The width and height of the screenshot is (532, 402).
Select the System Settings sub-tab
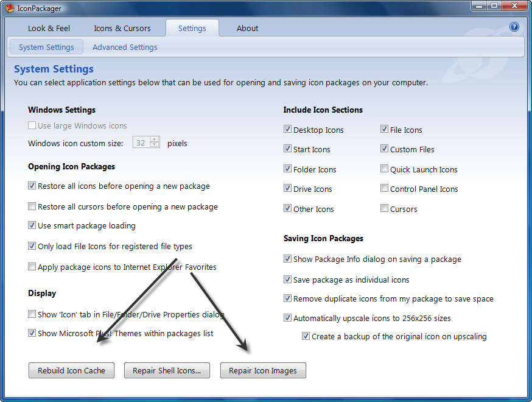[x=46, y=47]
